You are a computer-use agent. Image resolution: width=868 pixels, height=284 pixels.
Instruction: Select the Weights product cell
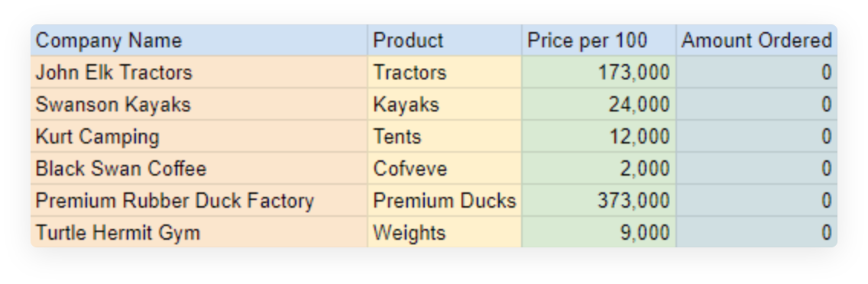click(445, 233)
